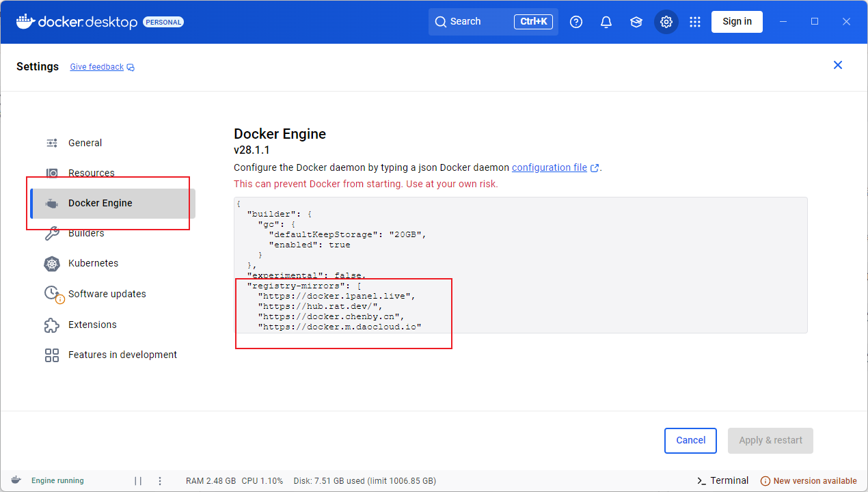Click the Features in development grid icon

coord(52,355)
